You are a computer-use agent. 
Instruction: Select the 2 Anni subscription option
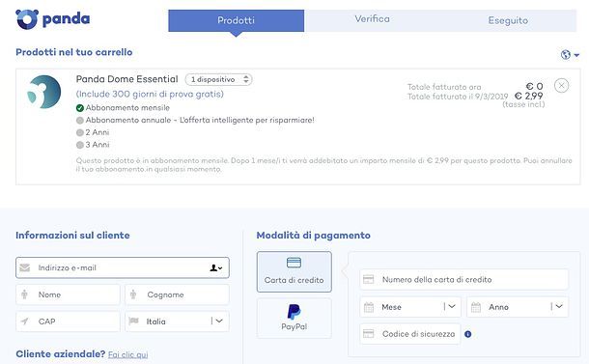[x=93, y=132]
